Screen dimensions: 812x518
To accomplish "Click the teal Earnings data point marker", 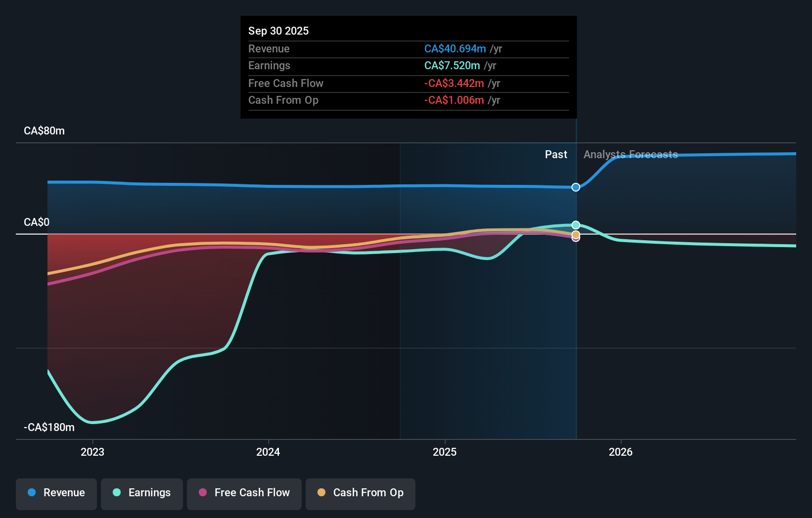I will (x=576, y=225).
